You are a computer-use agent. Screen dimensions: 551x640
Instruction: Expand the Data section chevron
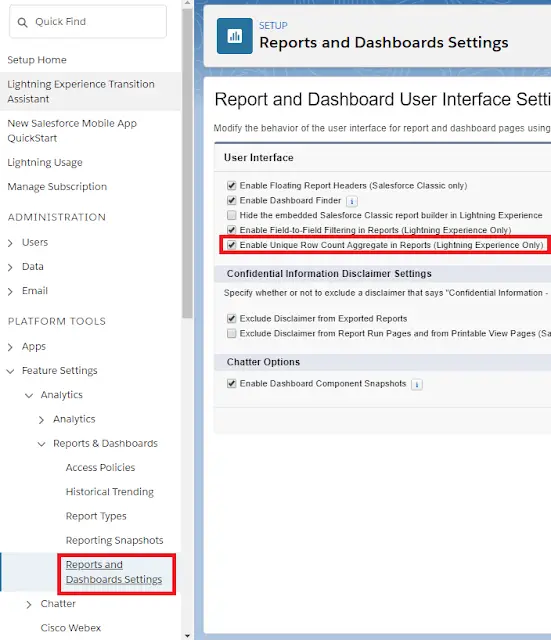[10, 267]
